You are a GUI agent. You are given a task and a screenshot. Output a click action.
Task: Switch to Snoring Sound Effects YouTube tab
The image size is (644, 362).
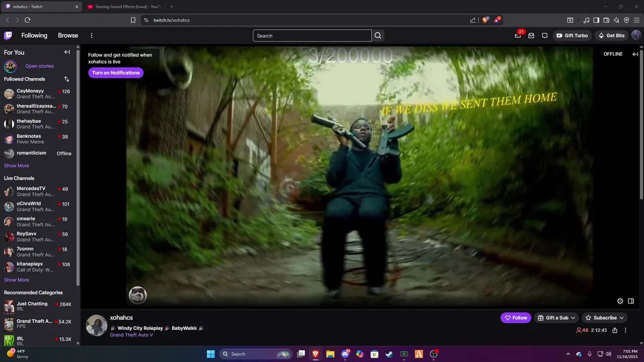(124, 7)
